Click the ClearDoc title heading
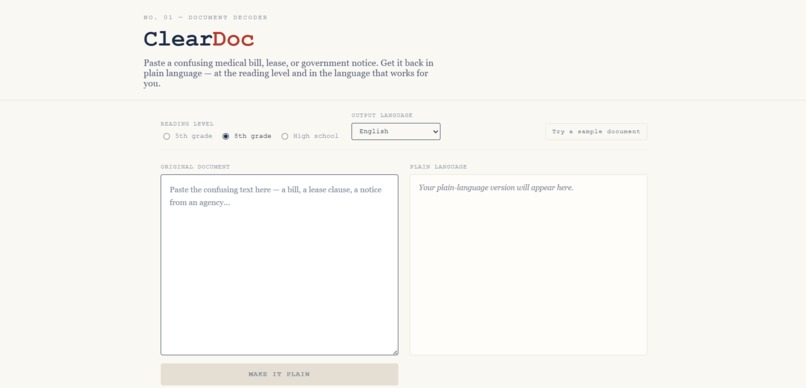Screen dimensions: 806x388 (x=199, y=40)
